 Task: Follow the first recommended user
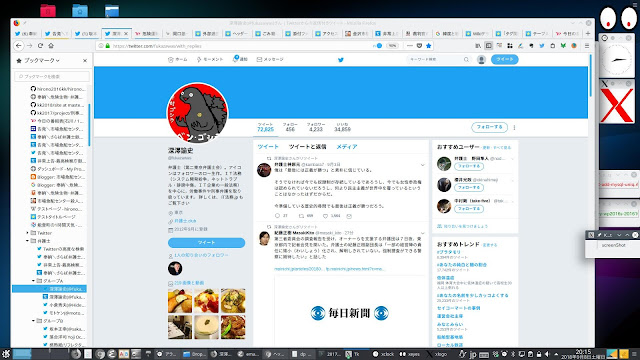pos(469,167)
